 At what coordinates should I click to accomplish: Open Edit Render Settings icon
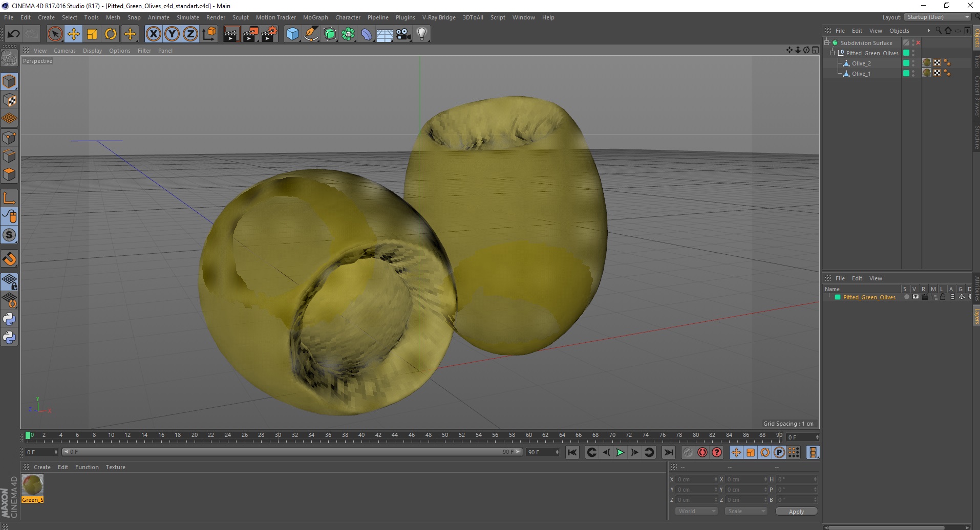tap(269, 34)
